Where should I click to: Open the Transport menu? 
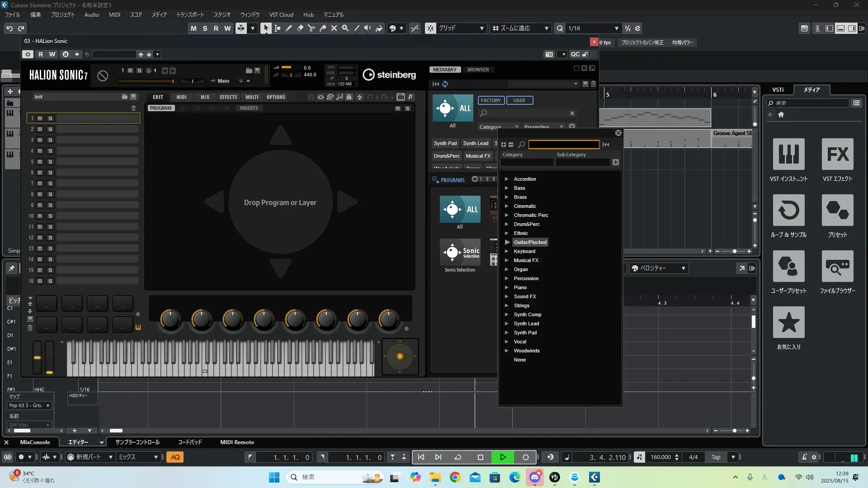[190, 14]
